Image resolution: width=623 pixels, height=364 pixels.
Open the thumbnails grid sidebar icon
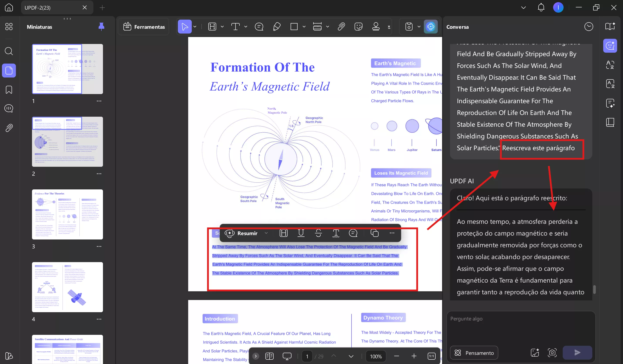9,27
